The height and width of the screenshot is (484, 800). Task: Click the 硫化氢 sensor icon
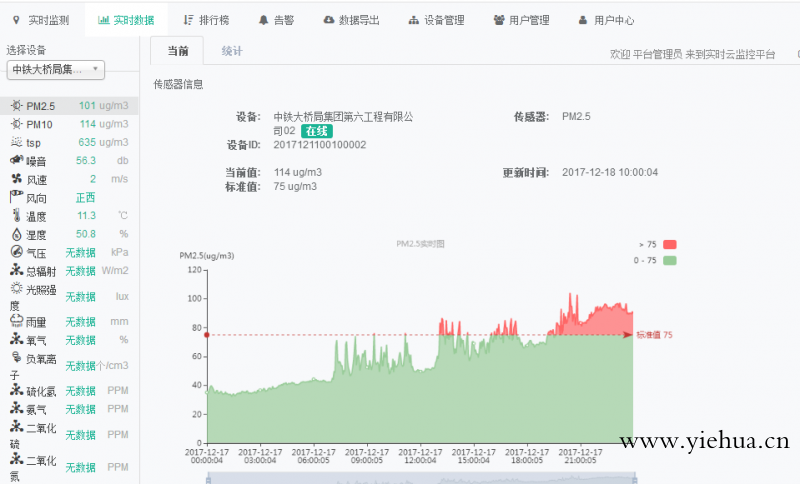16,389
